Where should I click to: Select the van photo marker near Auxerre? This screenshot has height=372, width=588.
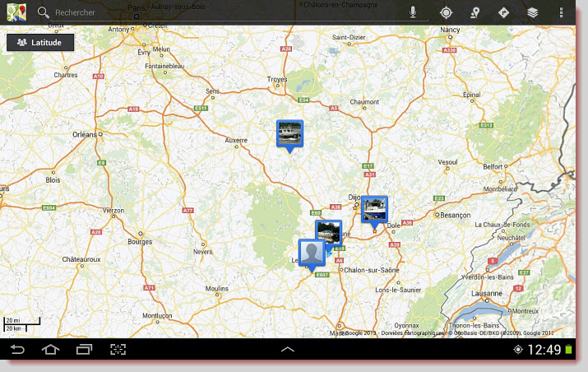coord(289,136)
